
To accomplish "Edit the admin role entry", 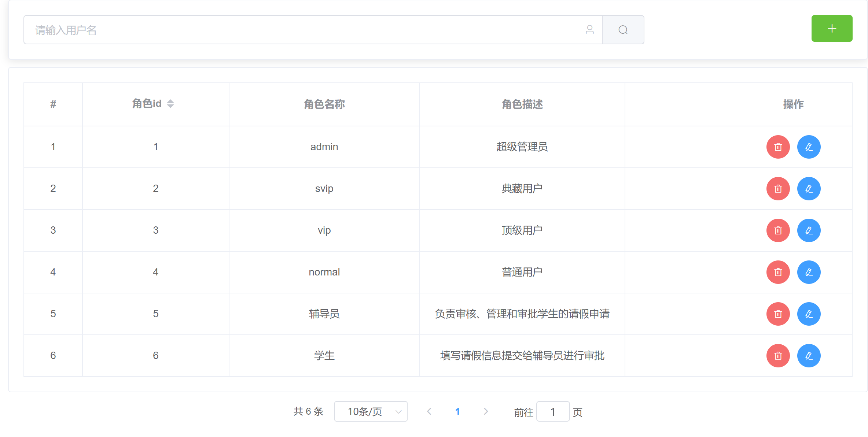I will (x=809, y=147).
